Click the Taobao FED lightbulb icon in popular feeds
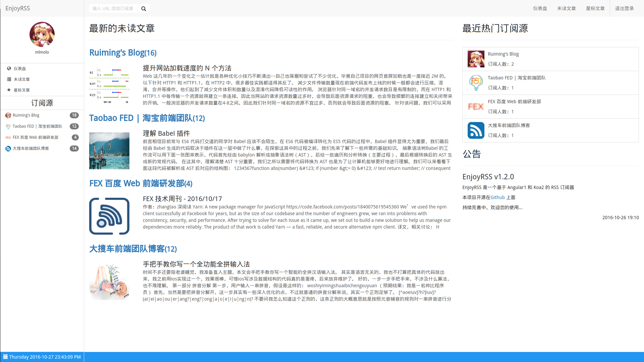The width and height of the screenshot is (644, 362). [x=476, y=83]
